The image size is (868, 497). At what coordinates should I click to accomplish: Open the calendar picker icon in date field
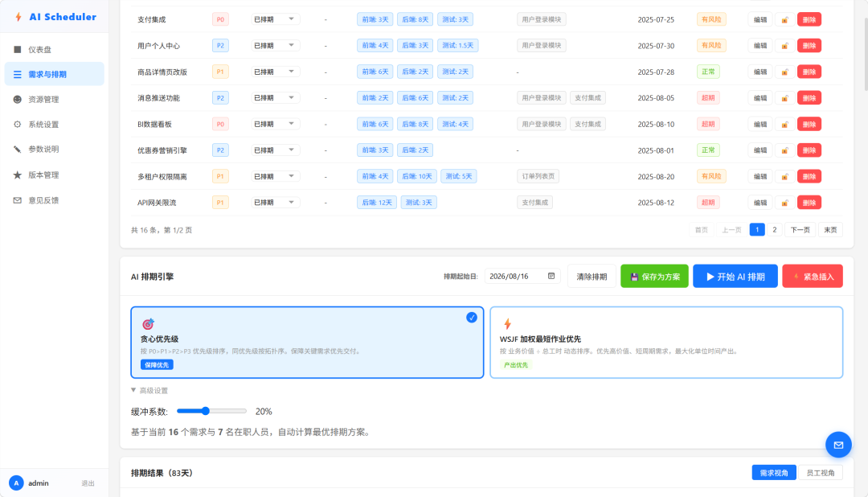point(551,276)
